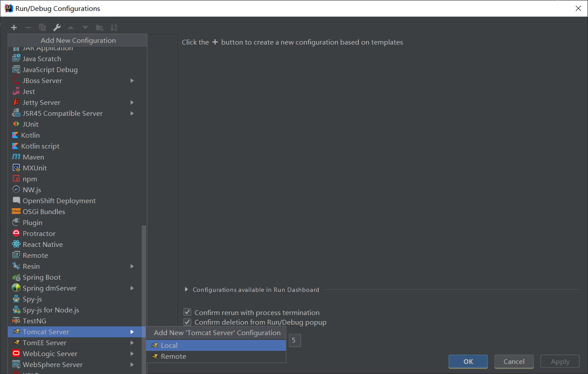Click the OSGi Bundles icon
Viewport: 588px width, 374px height.
[x=16, y=211]
